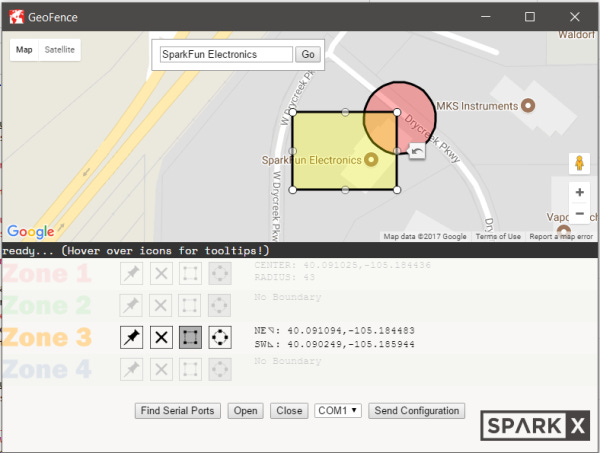Click Send Configuration button

tap(417, 411)
